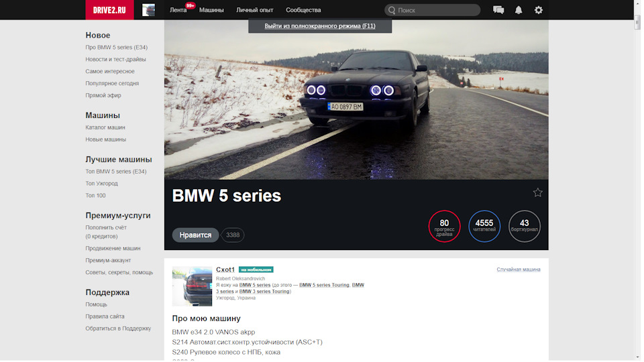This screenshot has width=644, height=362.
Task: Add car to favorites star icon
Action: point(537,192)
